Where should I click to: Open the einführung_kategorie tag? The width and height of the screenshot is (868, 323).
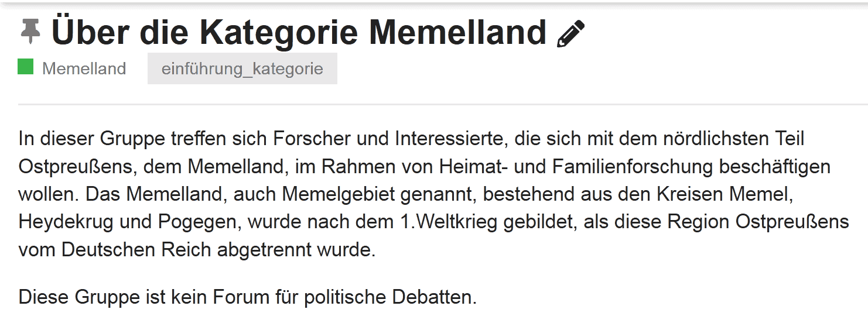click(x=242, y=68)
